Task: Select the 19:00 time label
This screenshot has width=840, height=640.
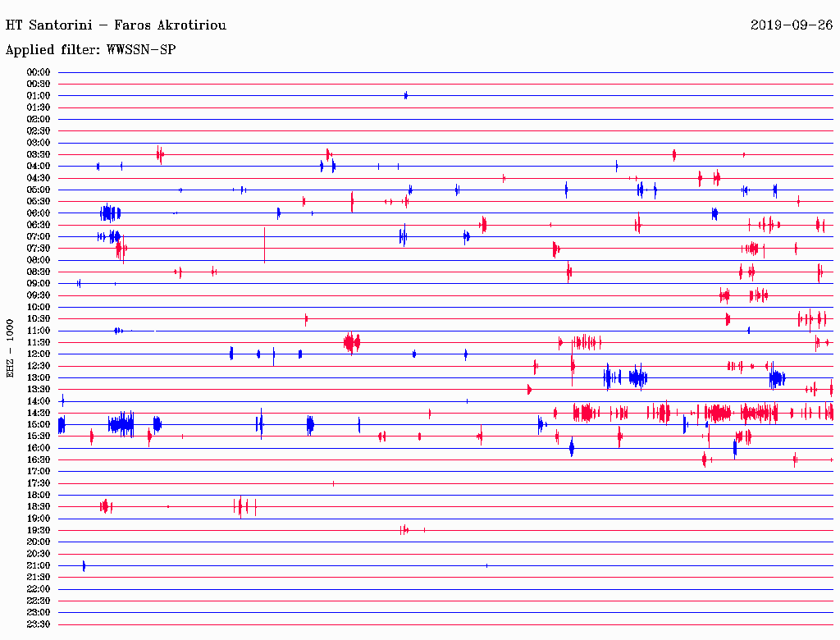Action: (39, 519)
